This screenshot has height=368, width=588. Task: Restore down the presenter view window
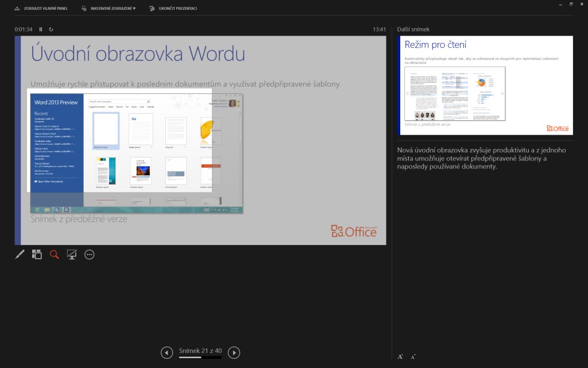click(571, 4)
